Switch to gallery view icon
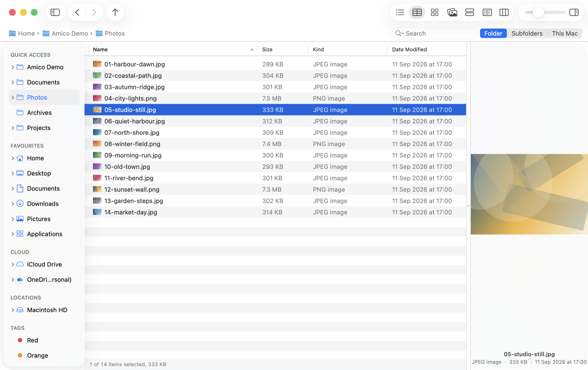588x370 pixels. pos(452,13)
